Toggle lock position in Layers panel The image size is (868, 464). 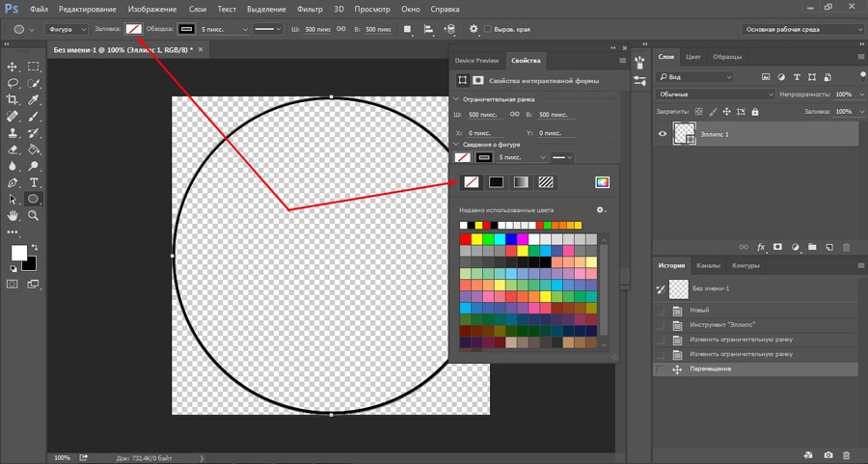point(727,111)
